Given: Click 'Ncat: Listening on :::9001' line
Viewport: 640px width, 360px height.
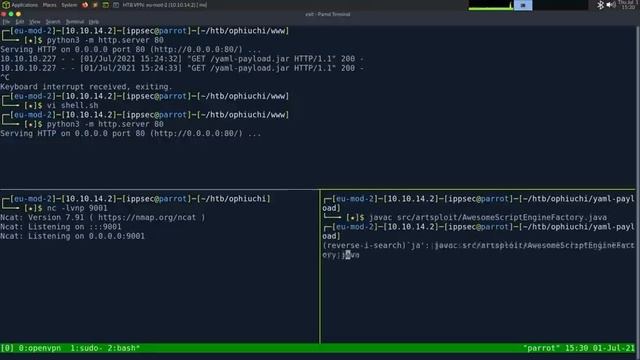Looking at the screenshot, I should pos(60,227).
